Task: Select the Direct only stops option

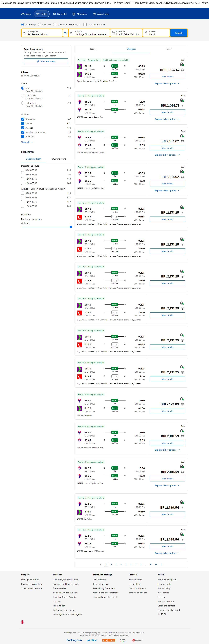Action: [23, 96]
